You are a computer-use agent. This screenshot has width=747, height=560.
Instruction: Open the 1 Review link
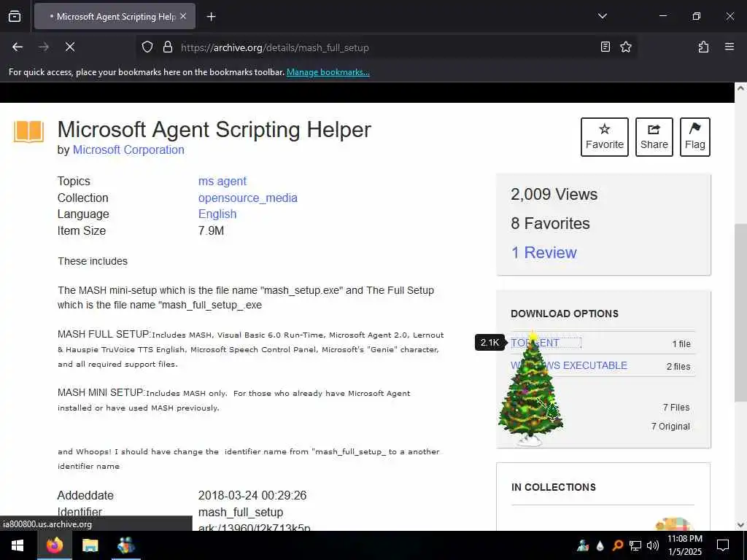(x=543, y=252)
